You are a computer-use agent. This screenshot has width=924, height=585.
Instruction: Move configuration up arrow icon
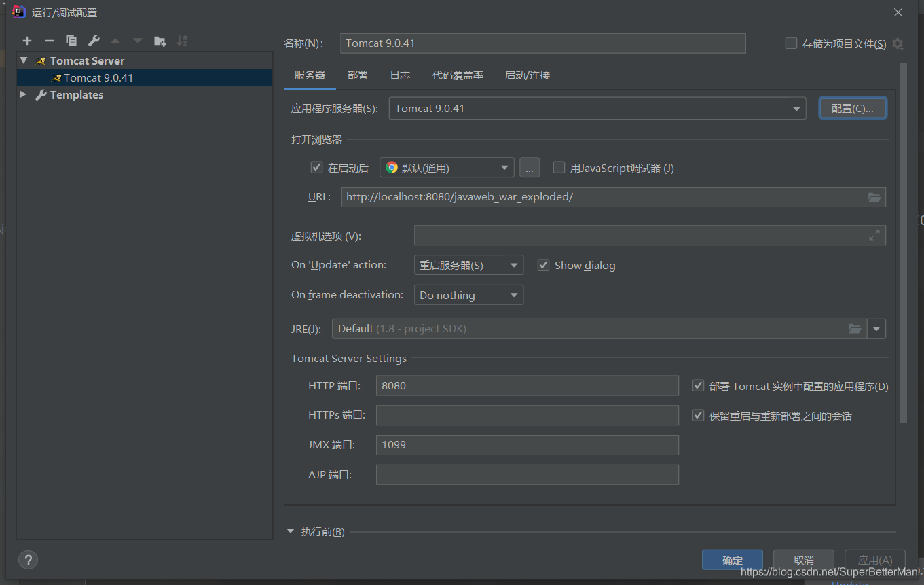point(115,41)
